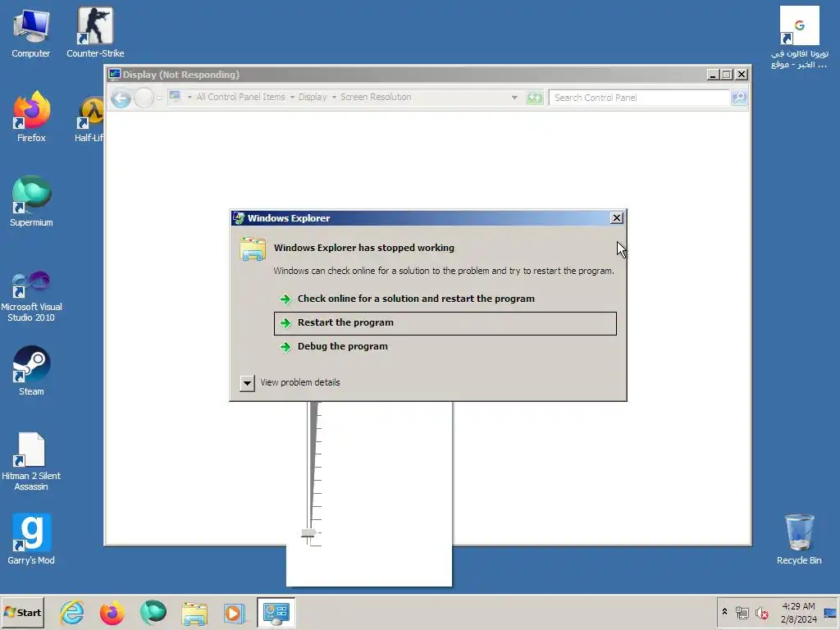
Task: Expand the arrow before Display breadcrumb
Action: point(292,98)
